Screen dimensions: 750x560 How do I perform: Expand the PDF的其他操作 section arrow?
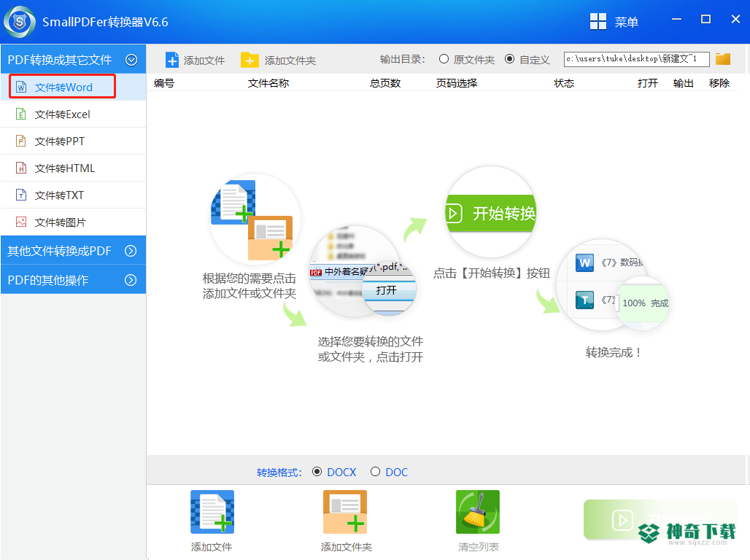pyautogui.click(x=131, y=280)
